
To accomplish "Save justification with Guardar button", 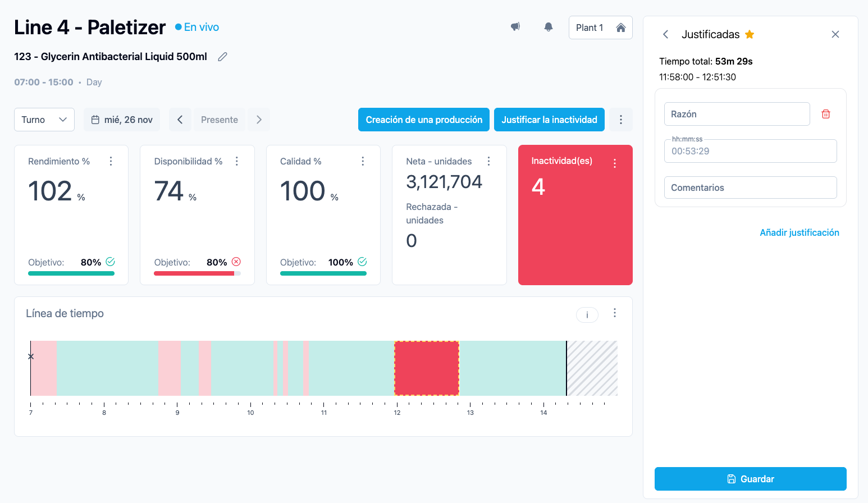I will point(751,479).
